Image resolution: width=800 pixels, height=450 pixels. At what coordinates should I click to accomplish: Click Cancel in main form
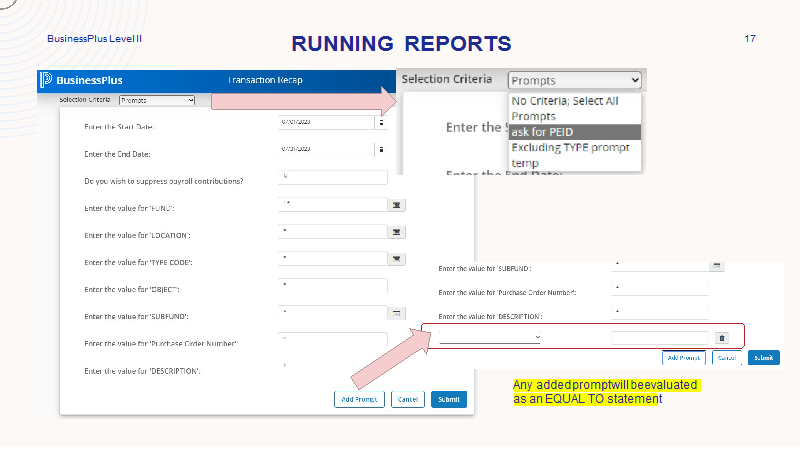click(408, 399)
